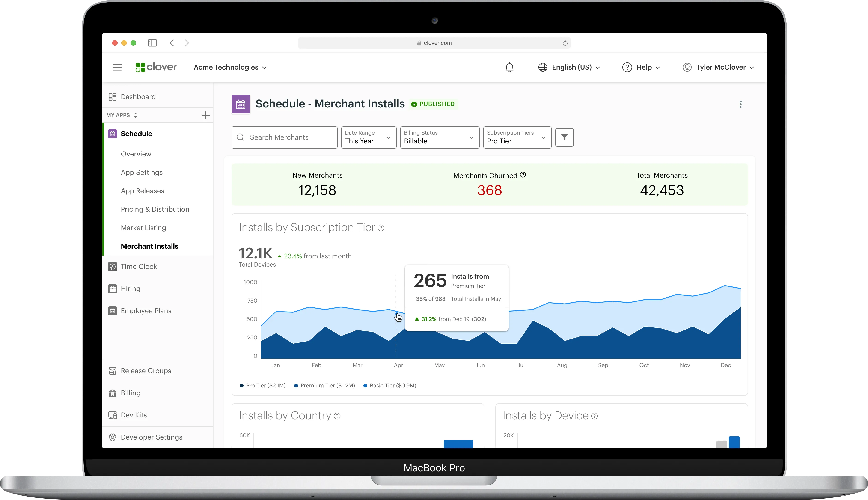The width and height of the screenshot is (868, 500).
Task: Click Installs by Subscription Tier info icon
Action: click(x=381, y=228)
